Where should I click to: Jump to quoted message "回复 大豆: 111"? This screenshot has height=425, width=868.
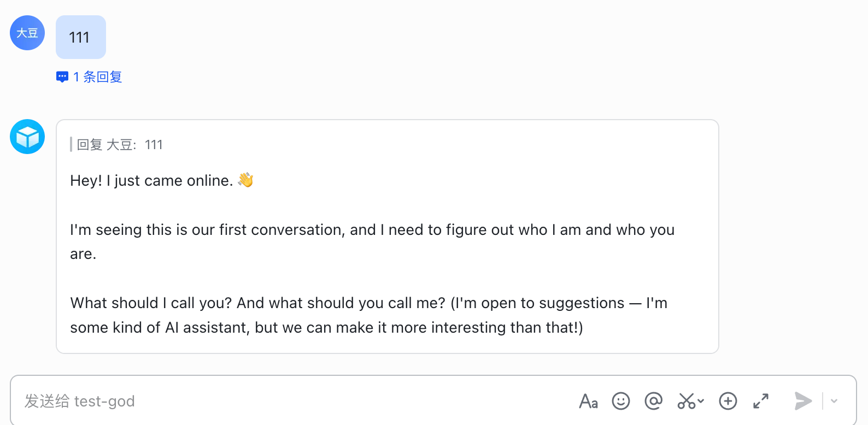(120, 145)
